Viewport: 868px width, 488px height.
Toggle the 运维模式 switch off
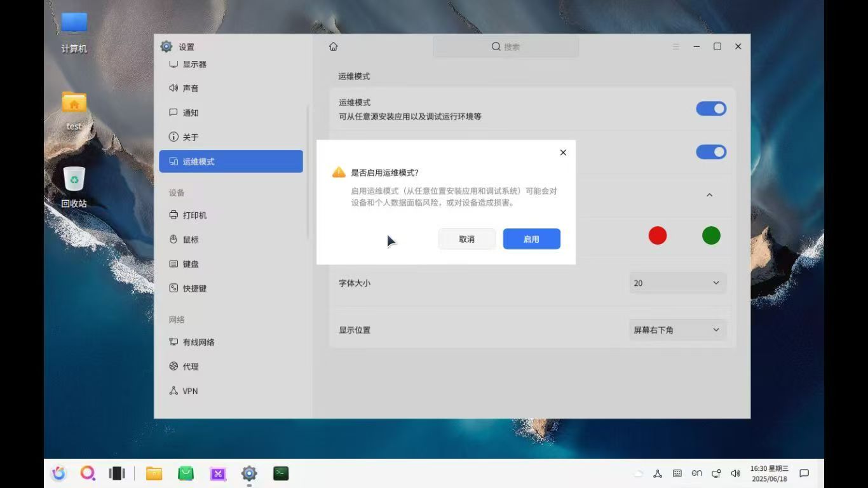[x=711, y=109]
